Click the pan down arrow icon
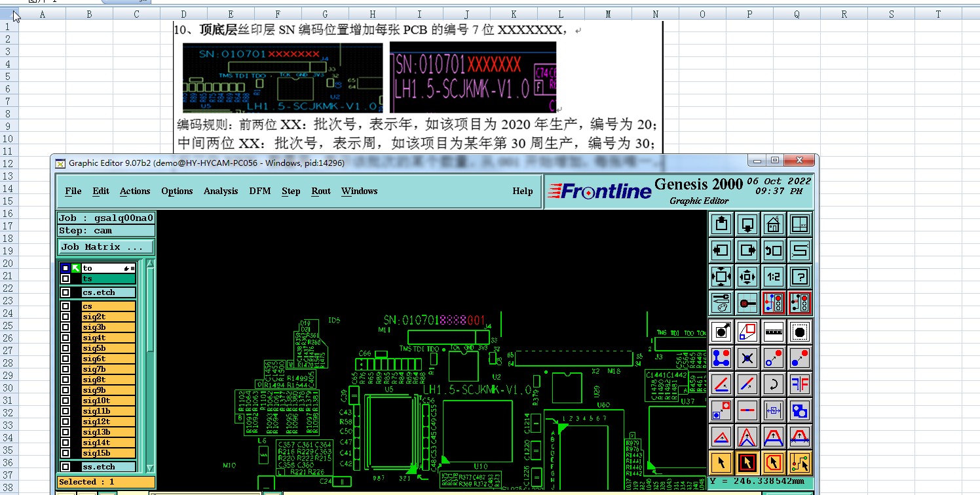Viewport: 980px width, 495px height. [x=747, y=224]
